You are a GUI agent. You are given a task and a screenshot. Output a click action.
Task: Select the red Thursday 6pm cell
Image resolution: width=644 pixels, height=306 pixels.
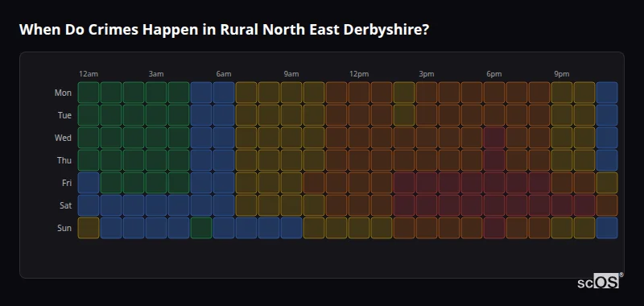(494, 160)
